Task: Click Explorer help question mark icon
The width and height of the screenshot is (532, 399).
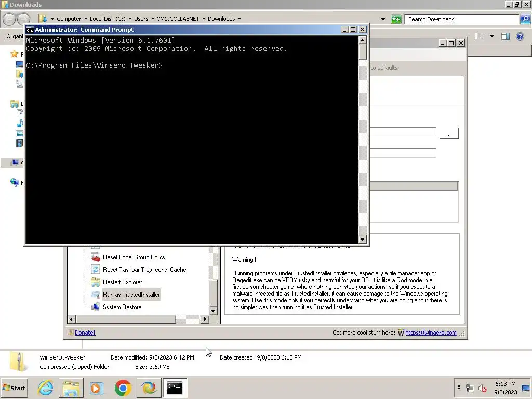Action: point(520,36)
